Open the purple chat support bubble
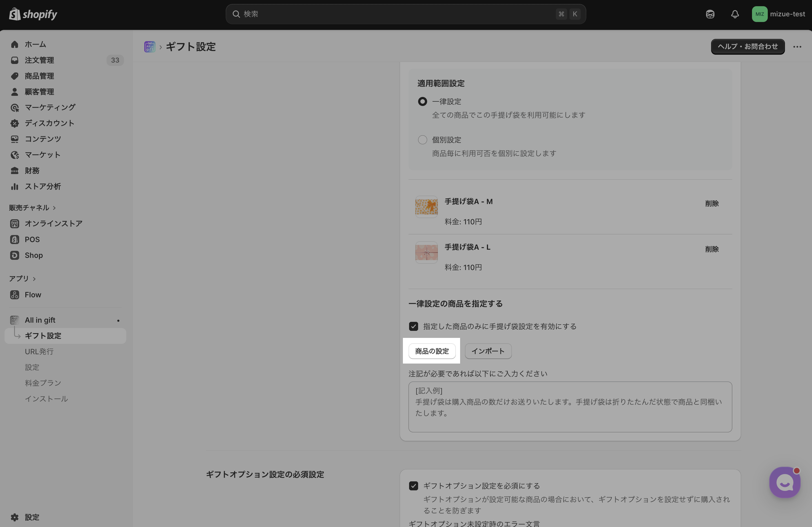 [785, 482]
